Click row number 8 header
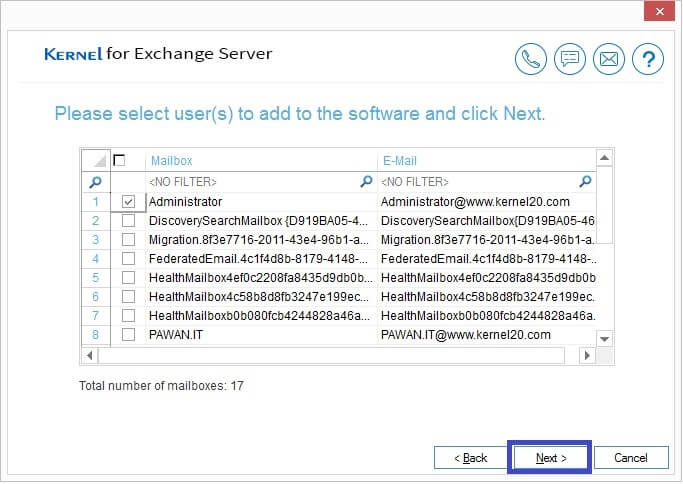683x484 pixels. tap(95, 335)
